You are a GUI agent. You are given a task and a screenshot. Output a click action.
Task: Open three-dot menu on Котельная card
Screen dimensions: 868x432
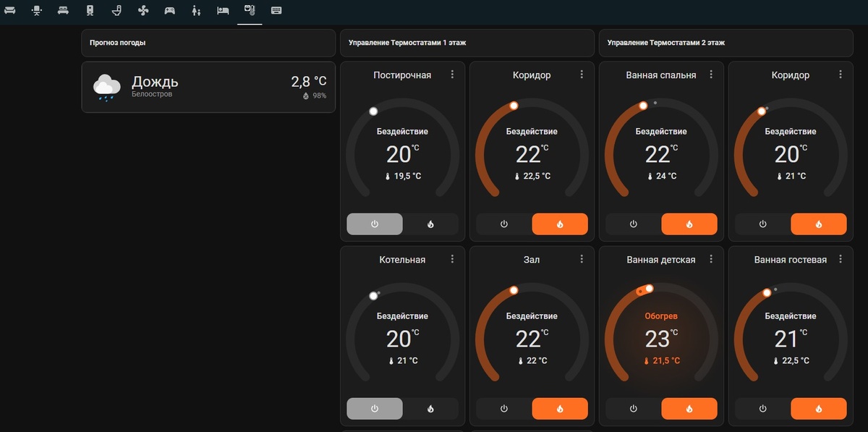point(452,259)
